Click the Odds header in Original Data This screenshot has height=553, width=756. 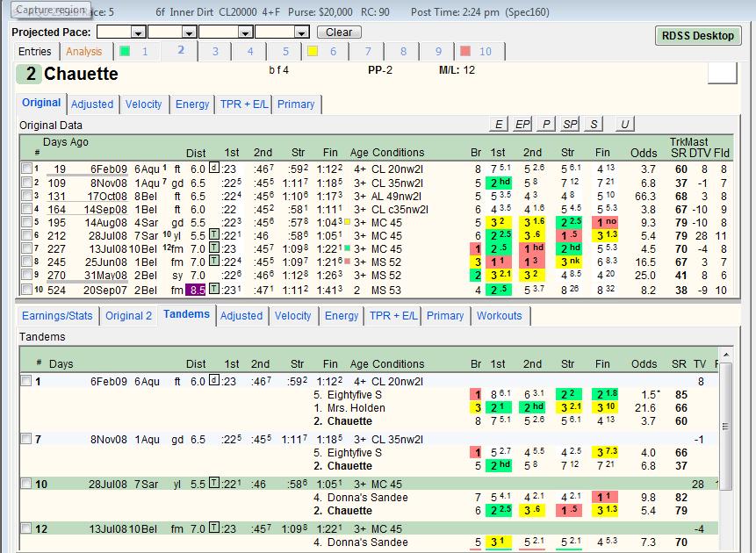click(644, 153)
